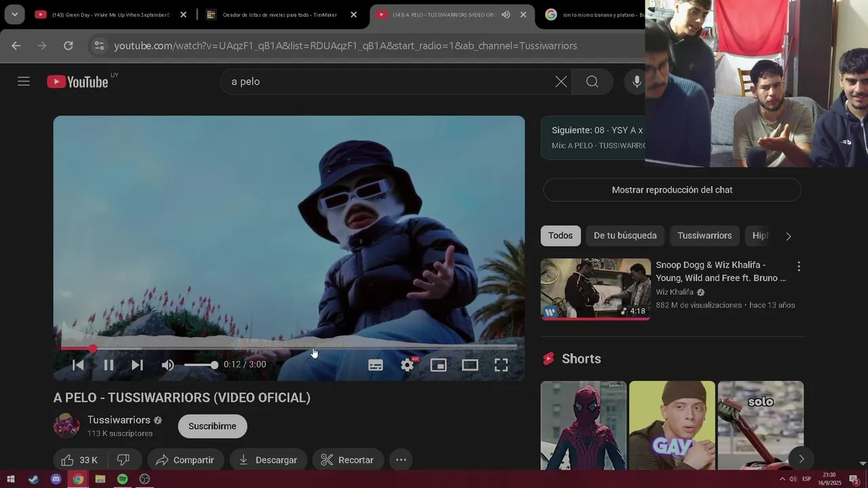Select the De tu búsqueda filter chip
The width and height of the screenshot is (868, 488).
(x=625, y=235)
